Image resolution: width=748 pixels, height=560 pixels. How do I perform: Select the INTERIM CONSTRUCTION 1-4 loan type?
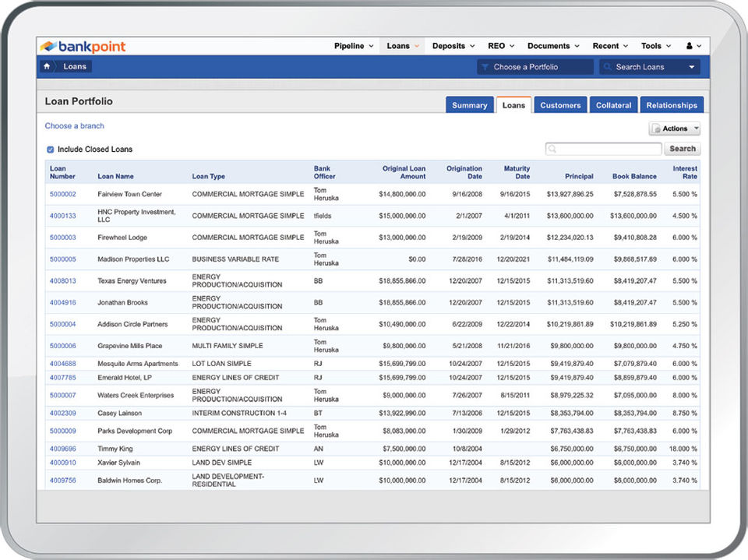tap(239, 413)
